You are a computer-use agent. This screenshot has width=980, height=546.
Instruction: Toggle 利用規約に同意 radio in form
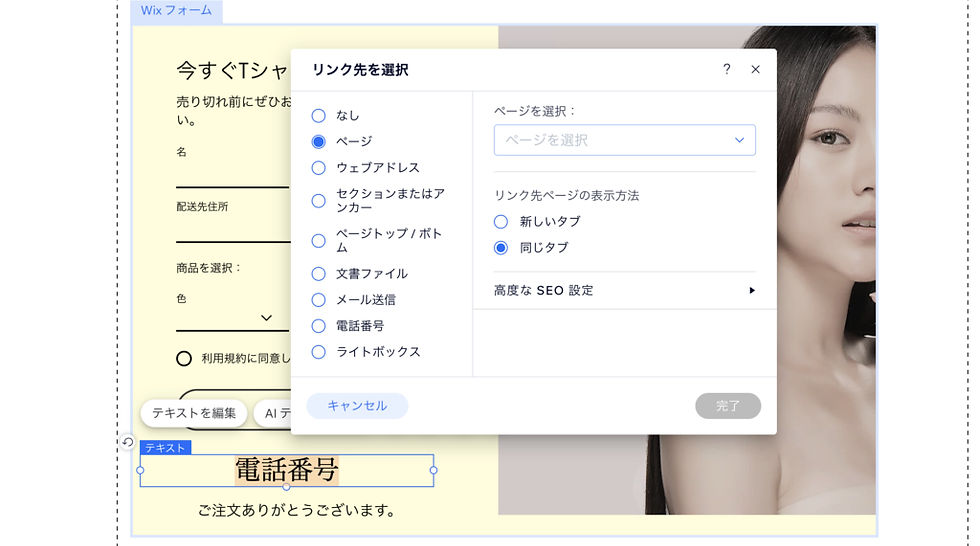[x=184, y=359]
